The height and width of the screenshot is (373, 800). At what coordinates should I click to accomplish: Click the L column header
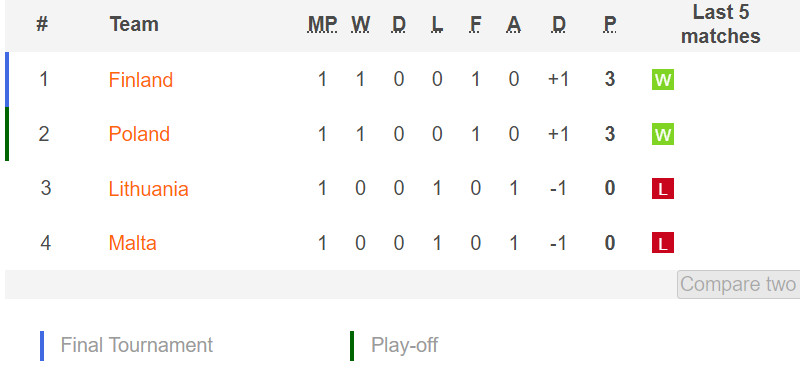point(437,24)
